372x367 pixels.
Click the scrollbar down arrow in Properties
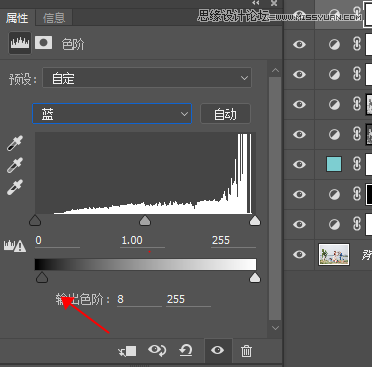tap(275, 328)
